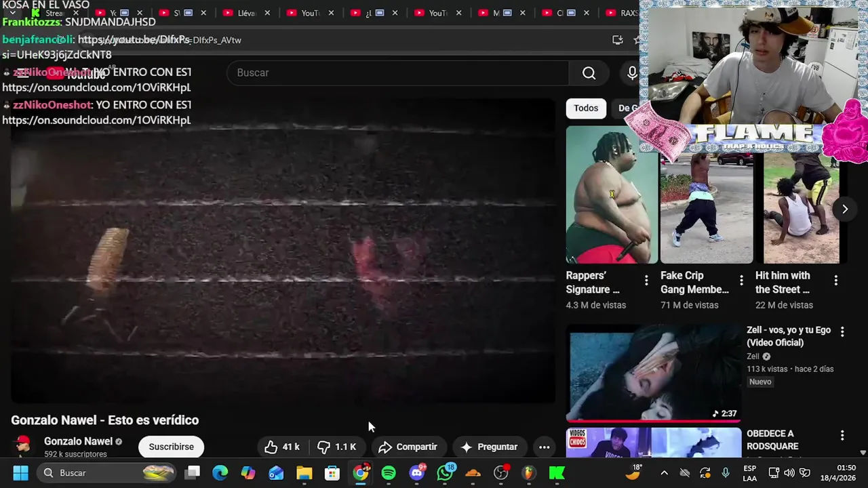Click the install app icon in address bar
The image size is (868, 488).
pos(617,40)
